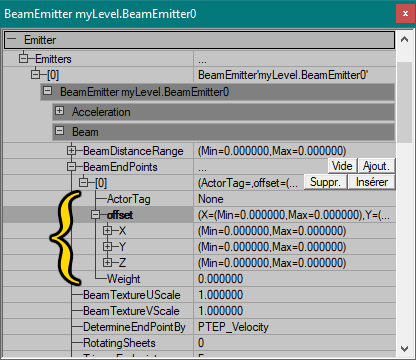The height and width of the screenshot is (360, 416).
Task: Select the ActorTag value field showing None
Action: coord(295,199)
